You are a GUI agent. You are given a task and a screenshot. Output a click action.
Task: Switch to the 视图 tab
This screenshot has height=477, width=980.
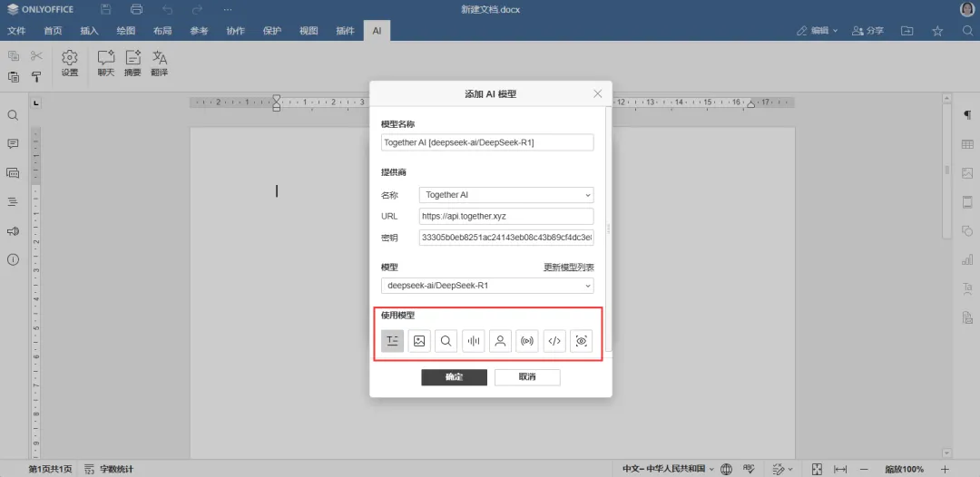[309, 31]
